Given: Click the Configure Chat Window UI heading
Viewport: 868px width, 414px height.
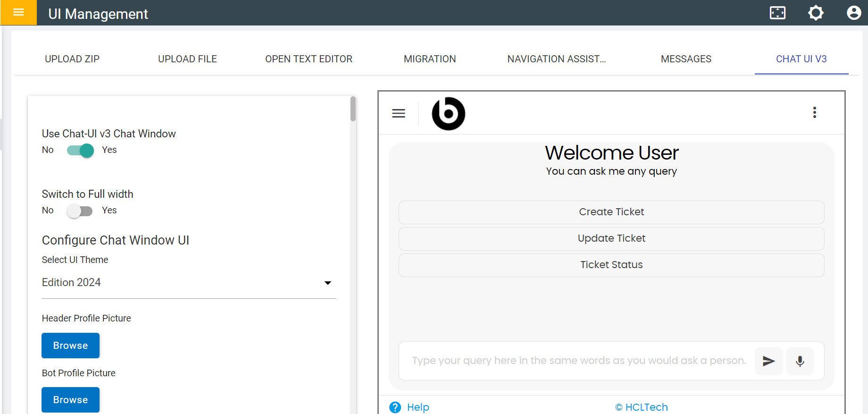Looking at the screenshot, I should click(116, 240).
